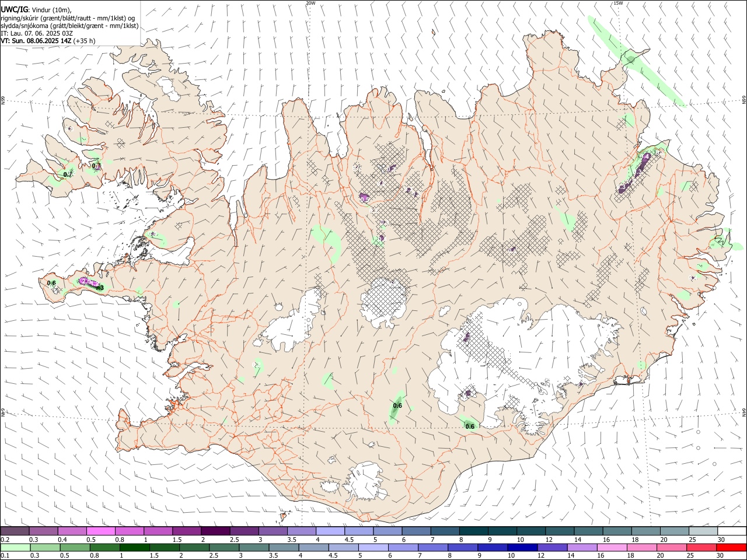Pick the hot pink 20–25 rain swatch
This screenshot has height=560, width=747.
click(672, 548)
